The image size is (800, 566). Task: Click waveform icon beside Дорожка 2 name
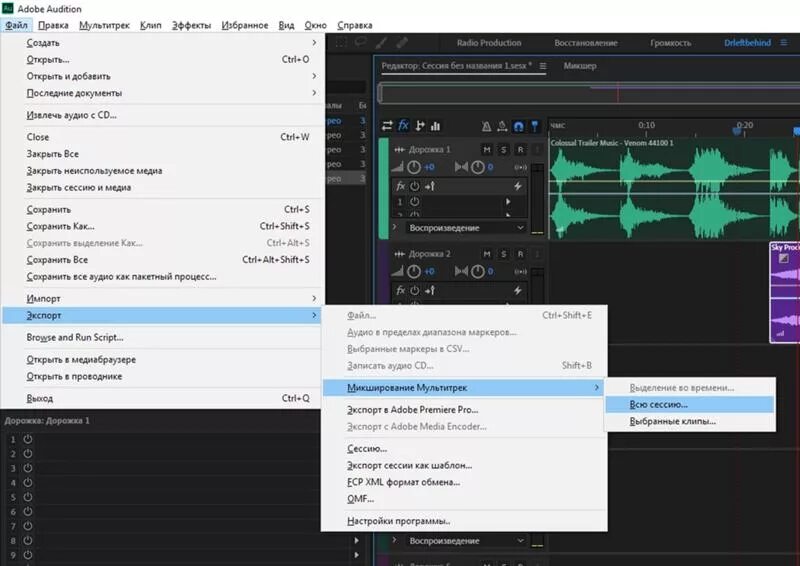tap(399, 254)
